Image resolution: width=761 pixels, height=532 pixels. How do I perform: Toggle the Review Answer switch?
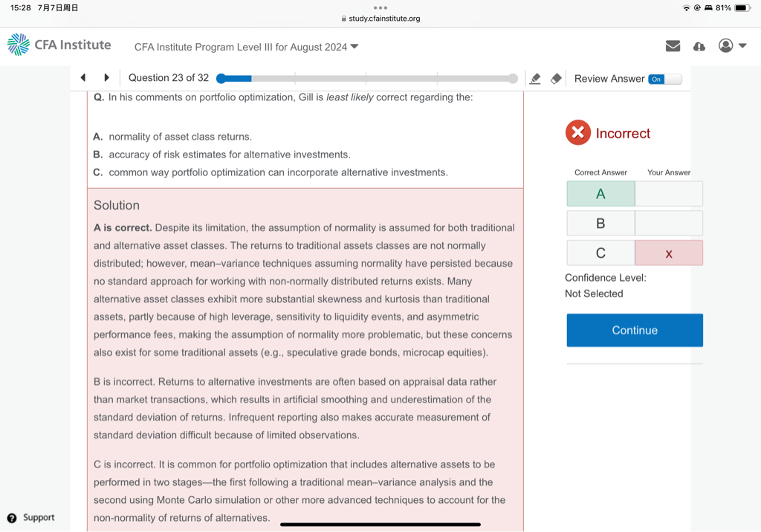[665, 79]
